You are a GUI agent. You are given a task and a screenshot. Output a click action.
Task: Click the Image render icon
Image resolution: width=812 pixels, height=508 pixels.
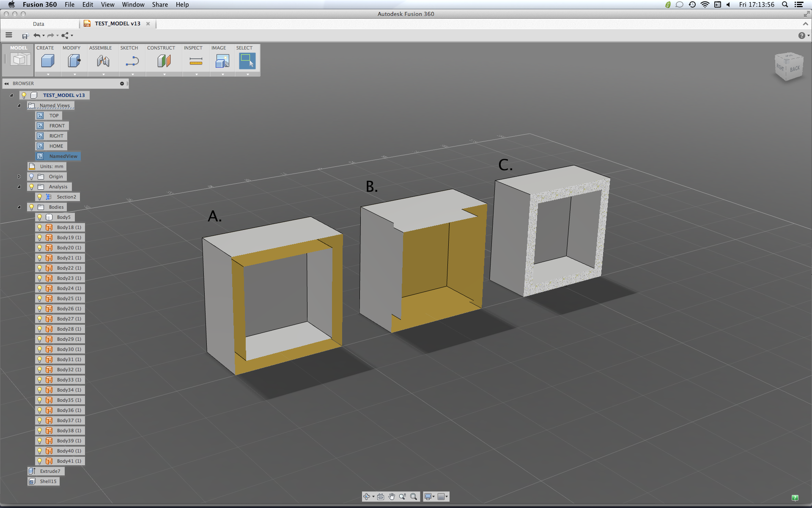pos(222,61)
